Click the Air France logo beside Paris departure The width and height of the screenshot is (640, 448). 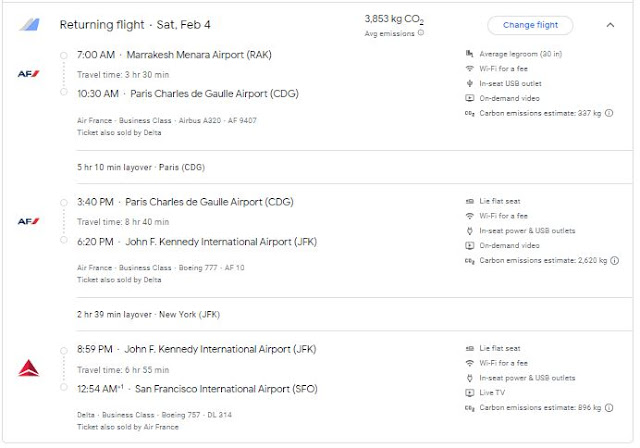click(x=29, y=220)
